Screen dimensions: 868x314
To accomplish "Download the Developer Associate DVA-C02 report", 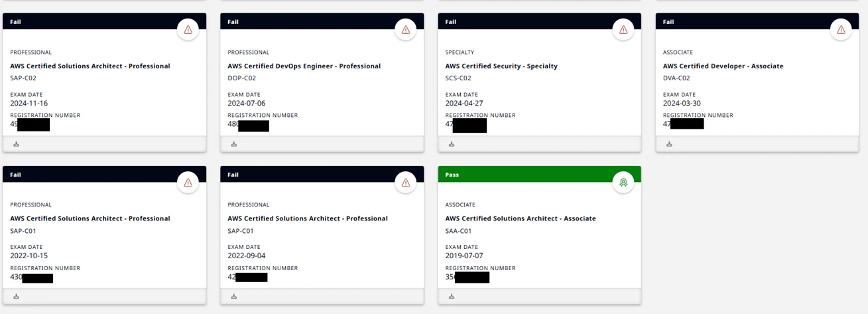I will [669, 144].
